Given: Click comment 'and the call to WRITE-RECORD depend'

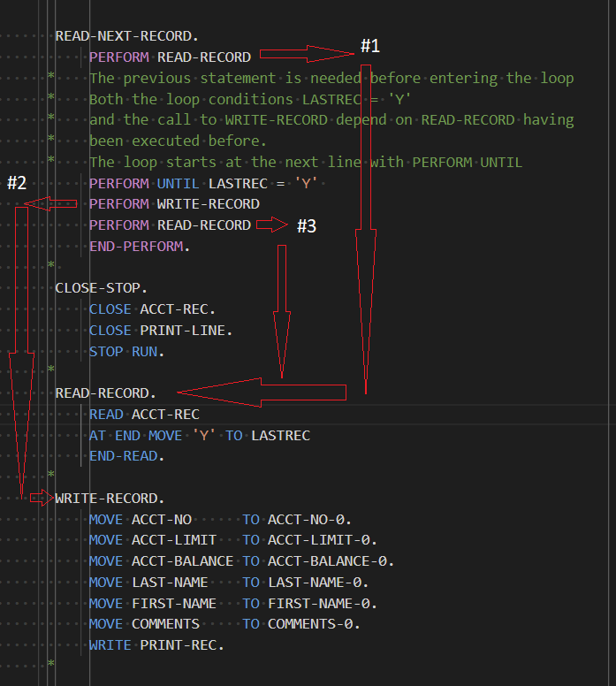Looking at the screenshot, I should pyautogui.click(x=238, y=120).
